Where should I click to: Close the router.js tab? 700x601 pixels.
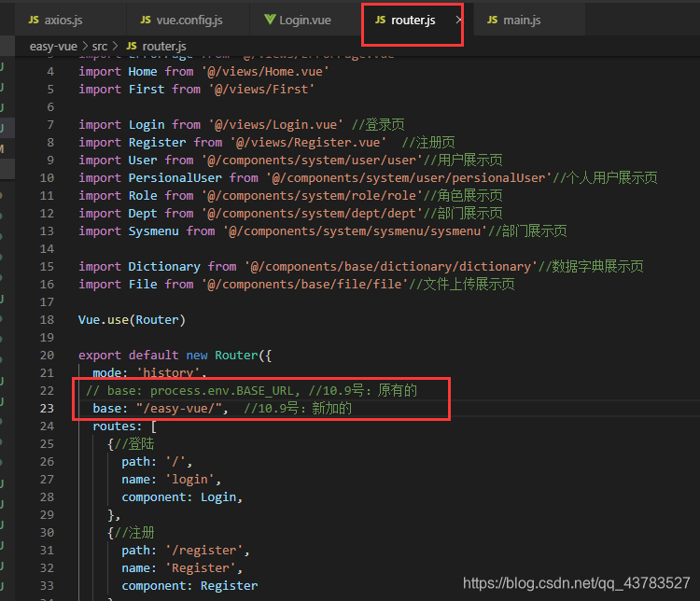coord(458,20)
